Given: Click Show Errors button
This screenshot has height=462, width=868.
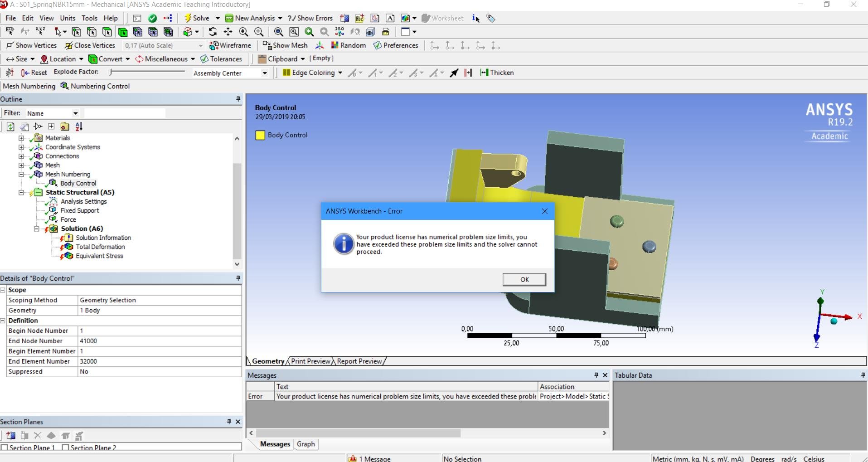Looking at the screenshot, I should (310, 18).
